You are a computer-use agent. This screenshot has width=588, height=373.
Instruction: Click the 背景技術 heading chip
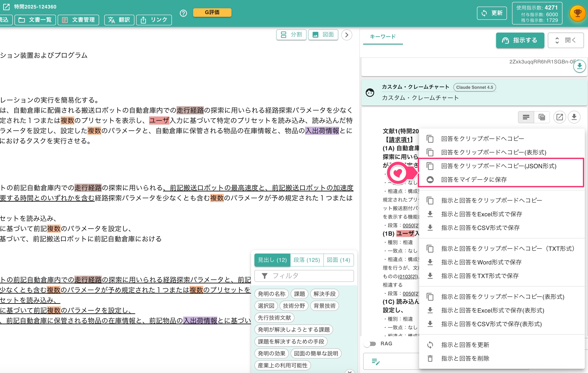pos(324,306)
